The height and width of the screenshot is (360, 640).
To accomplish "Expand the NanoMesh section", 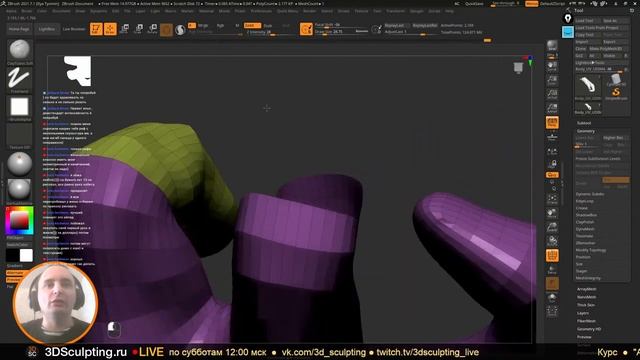I will click(x=587, y=297).
